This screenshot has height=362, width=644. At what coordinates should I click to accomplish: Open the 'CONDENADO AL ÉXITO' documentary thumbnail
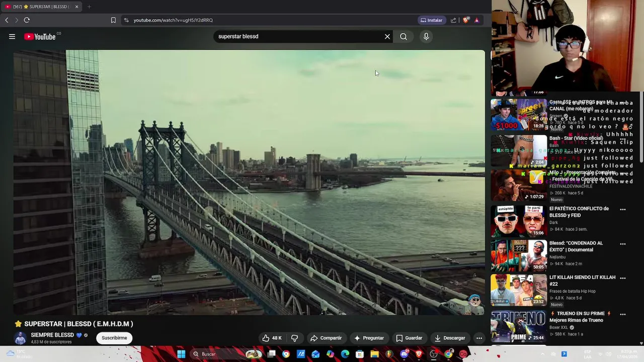tap(518, 255)
